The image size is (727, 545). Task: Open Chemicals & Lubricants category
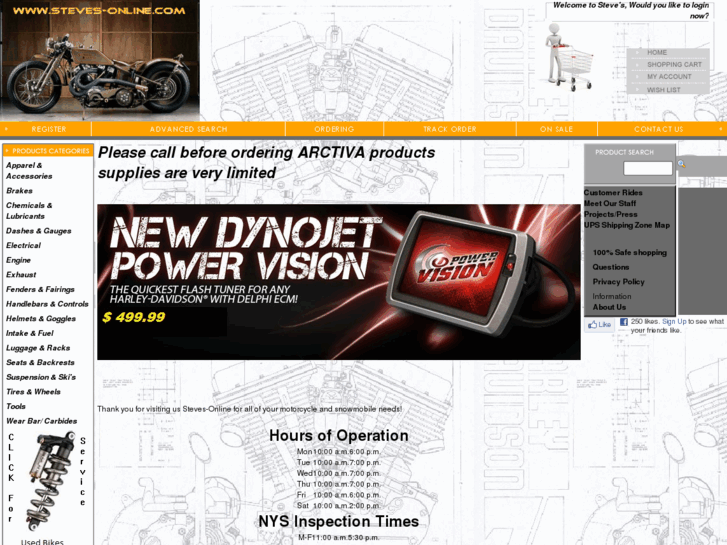tap(29, 211)
